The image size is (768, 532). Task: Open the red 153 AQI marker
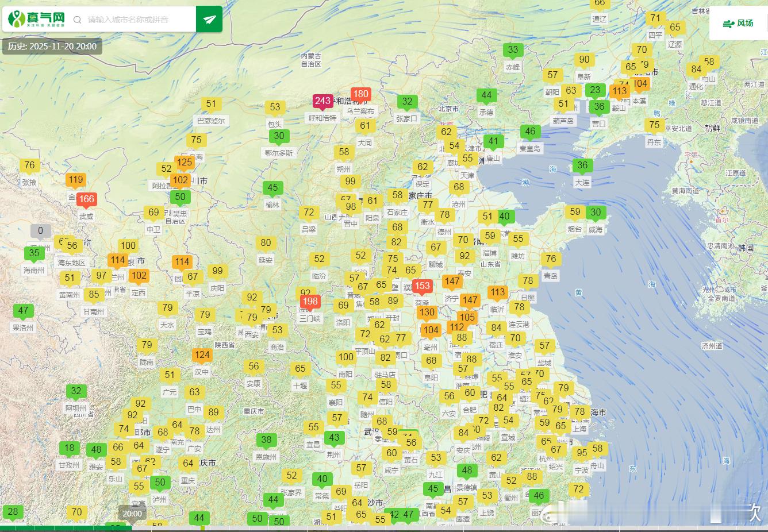(422, 286)
